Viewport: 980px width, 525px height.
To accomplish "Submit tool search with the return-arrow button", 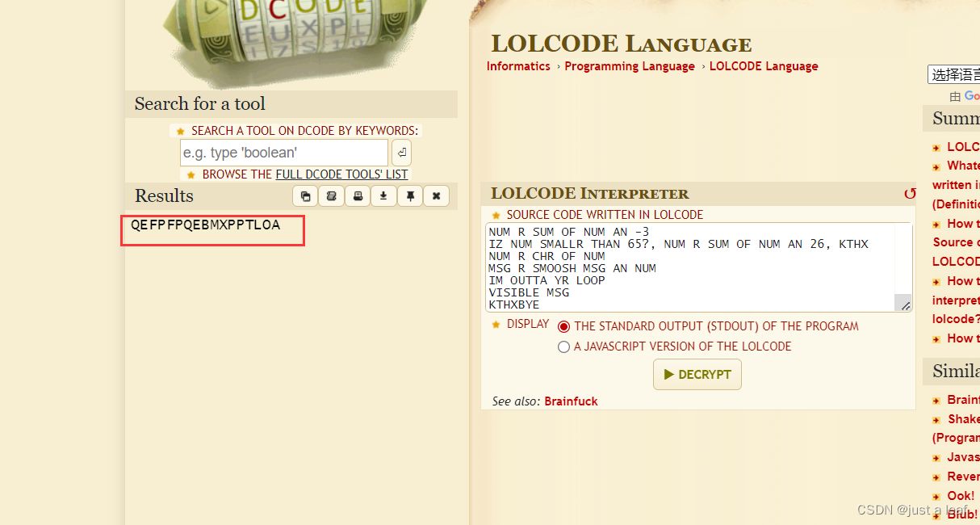I will pyautogui.click(x=401, y=153).
